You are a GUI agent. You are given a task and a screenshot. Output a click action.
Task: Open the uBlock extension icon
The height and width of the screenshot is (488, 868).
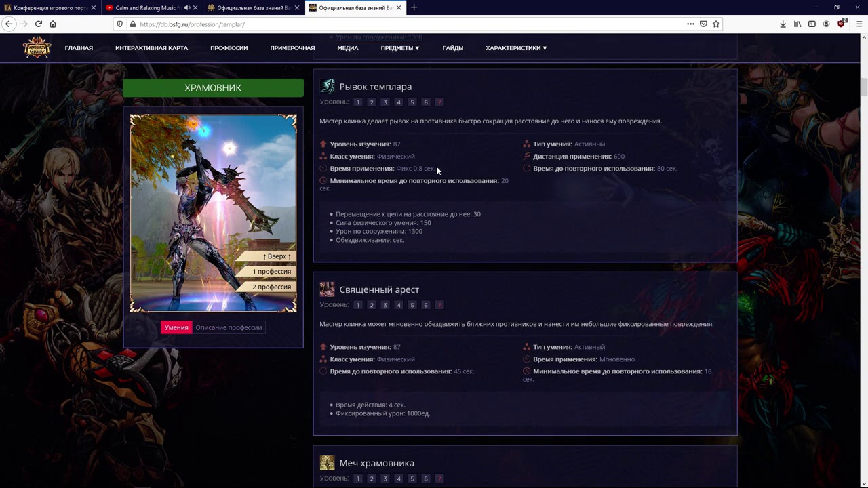coord(842,24)
